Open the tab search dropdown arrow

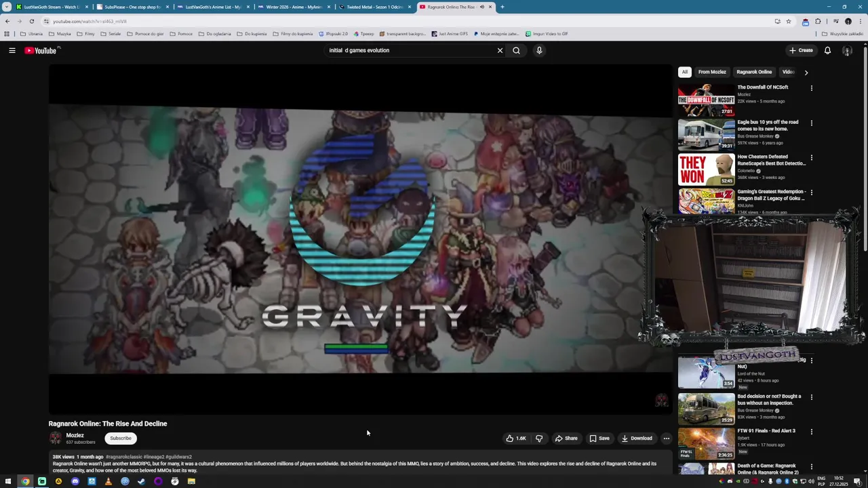tap(7, 7)
